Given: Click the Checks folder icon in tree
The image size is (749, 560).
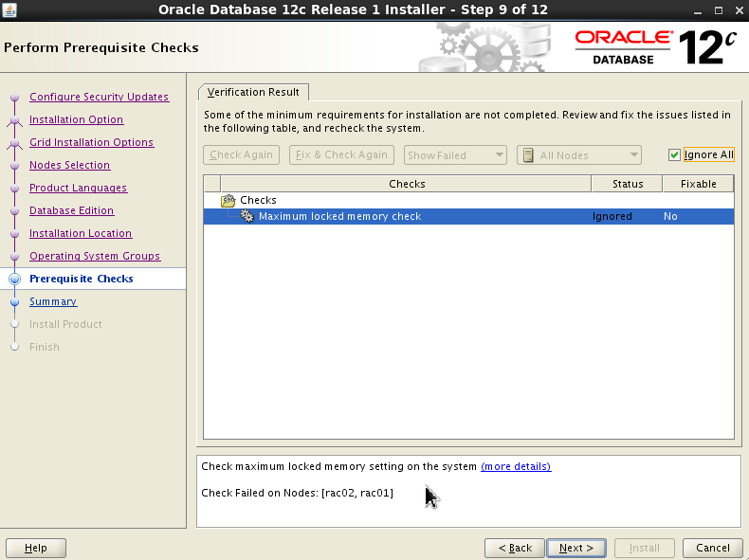Looking at the screenshot, I should point(228,201).
